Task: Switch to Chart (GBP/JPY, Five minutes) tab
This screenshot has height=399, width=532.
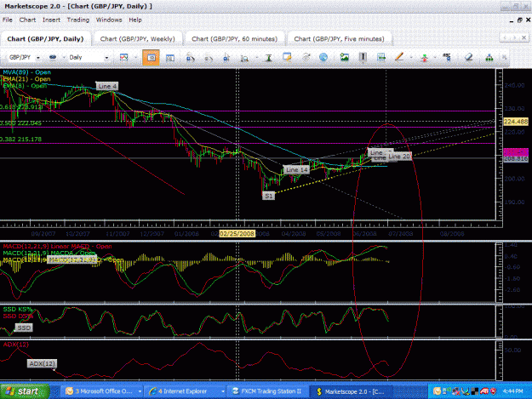Action: [x=339, y=39]
